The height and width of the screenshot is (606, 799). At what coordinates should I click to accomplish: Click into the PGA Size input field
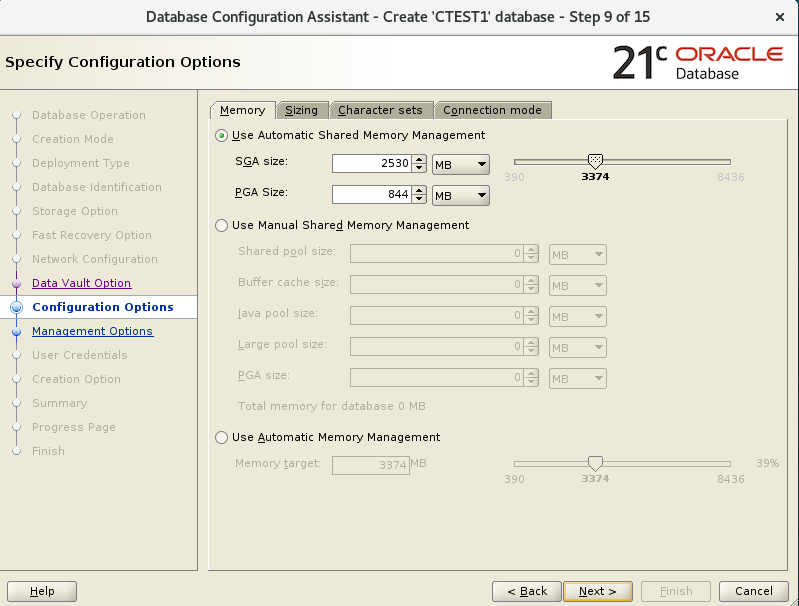click(371, 195)
